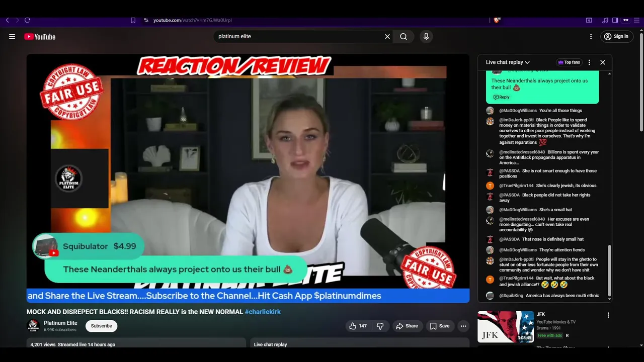Viewport: 644px width, 362px height.
Task: Dislike the video
Action: click(380, 326)
